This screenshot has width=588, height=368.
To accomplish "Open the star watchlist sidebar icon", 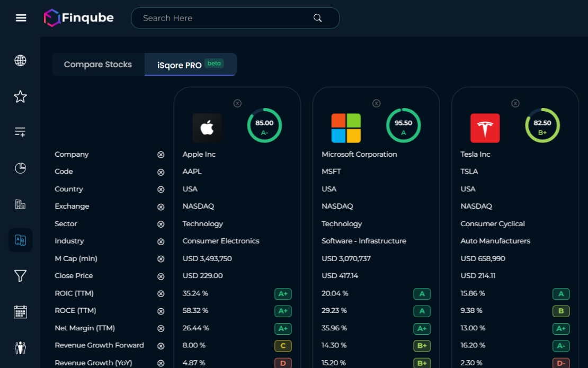I will (20, 97).
